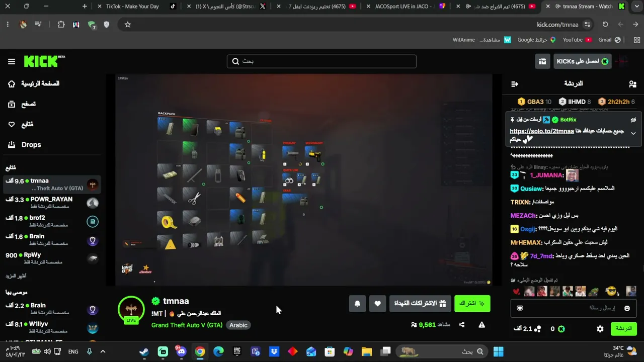Viewport: 644px width, 362px height.
Task: Click the MrHEMAX username in chat
Action: tap(527, 242)
